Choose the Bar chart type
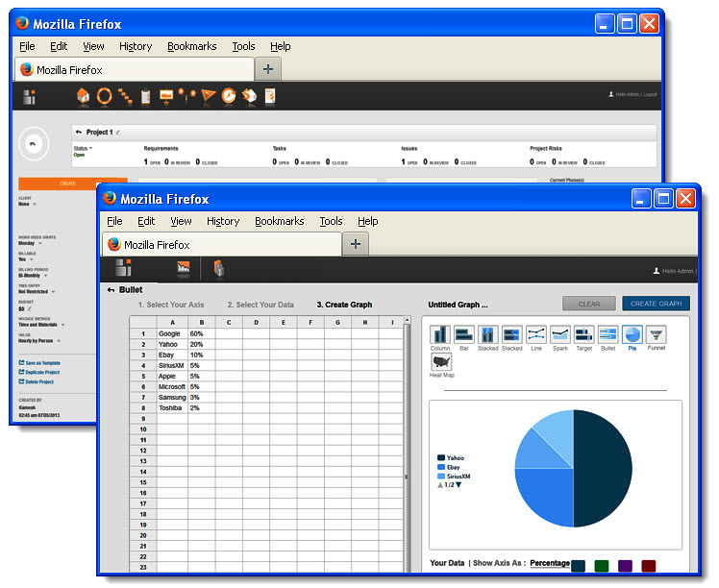This screenshot has height=588, width=719. coord(464,338)
